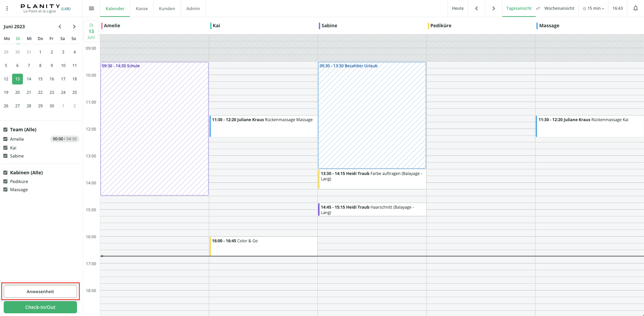Select June 20 in the mini calendar

(x=17, y=93)
